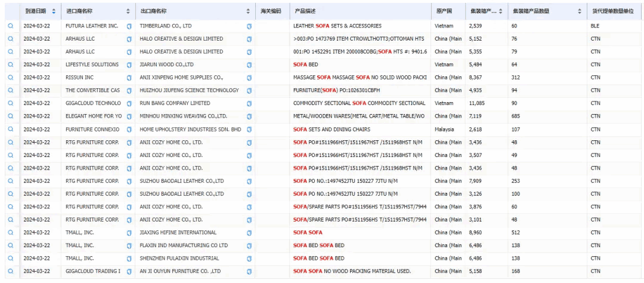Image resolution: width=644 pixels, height=283 pixels.
Task: Copy exporter name JIARUN WOOD CO.,LTD
Action: pos(249,65)
